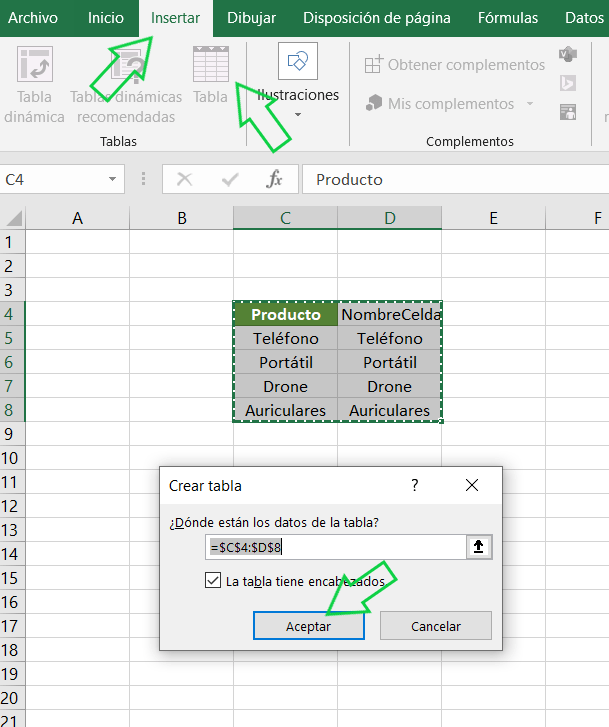Open the Datos tab
Screen dimensions: 609x727
(x=584, y=18)
